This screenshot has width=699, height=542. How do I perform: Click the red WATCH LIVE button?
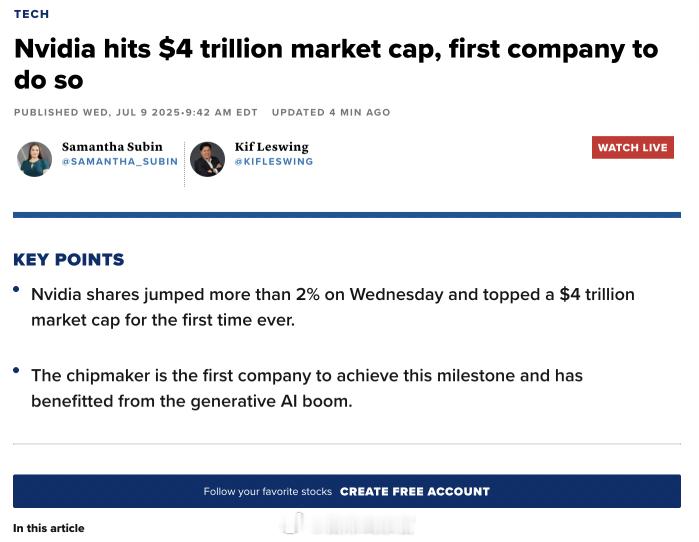click(633, 148)
